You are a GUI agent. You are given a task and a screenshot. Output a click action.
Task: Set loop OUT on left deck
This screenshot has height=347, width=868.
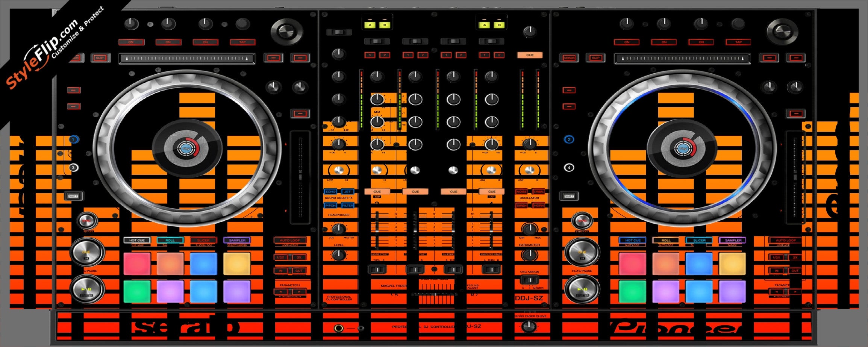tap(299, 271)
